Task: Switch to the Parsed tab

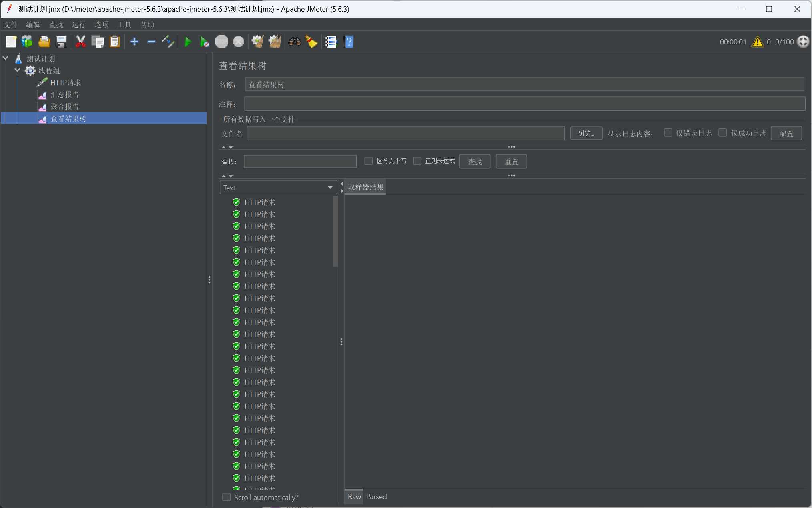Action: coord(376,497)
